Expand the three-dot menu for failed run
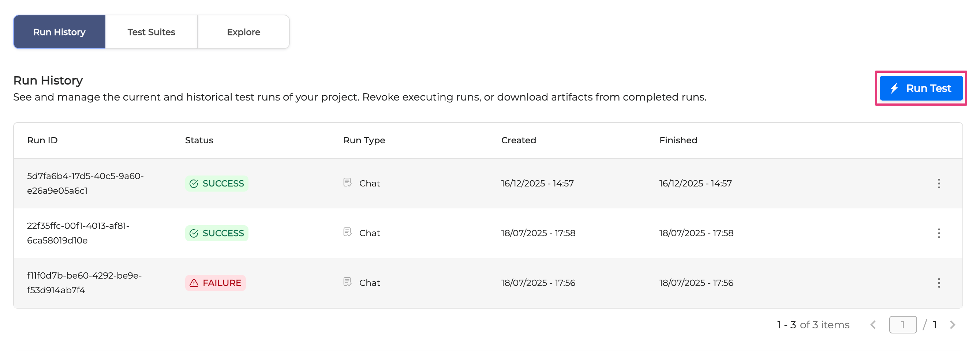This screenshot has height=351, width=980. point(939,283)
